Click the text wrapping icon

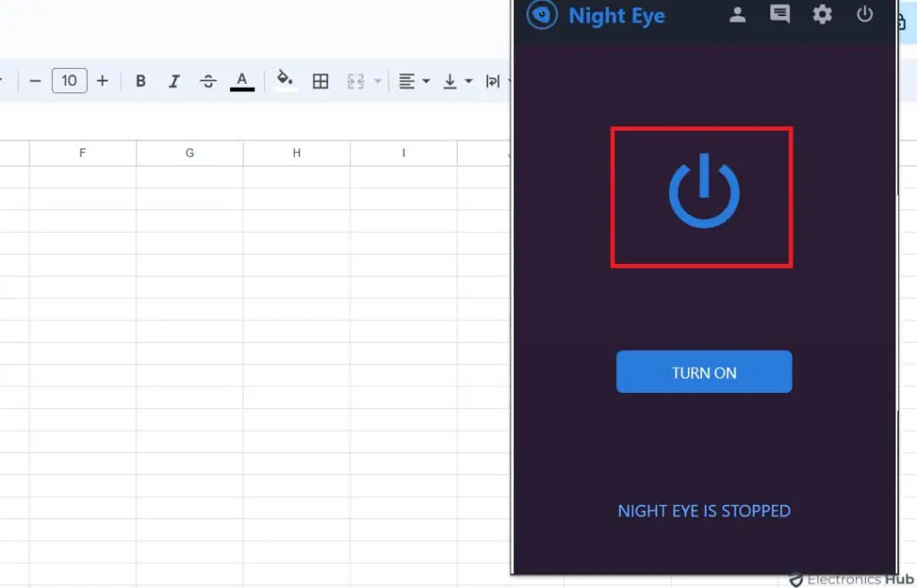point(493,81)
